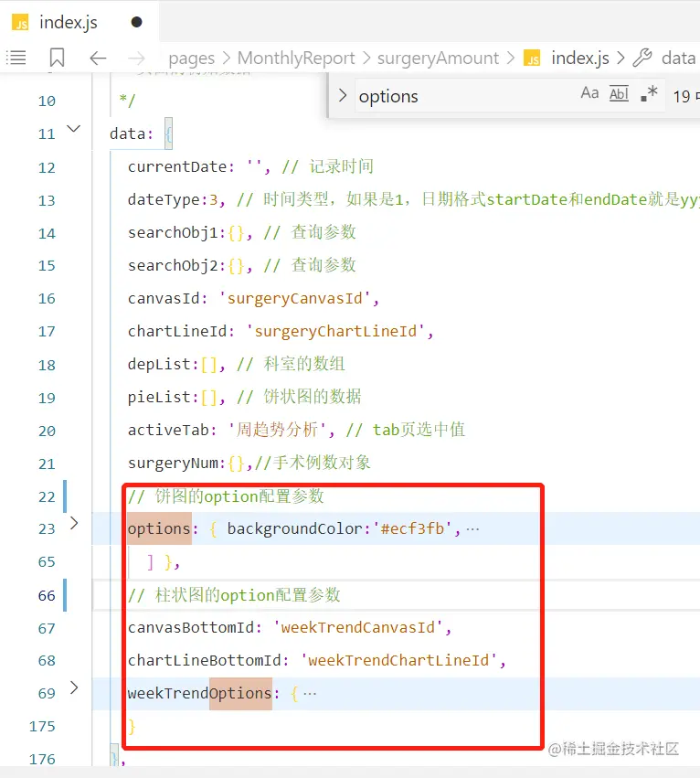Click the 'weekTrendChartLineId' string value
The height and width of the screenshot is (778, 700).
click(x=398, y=660)
